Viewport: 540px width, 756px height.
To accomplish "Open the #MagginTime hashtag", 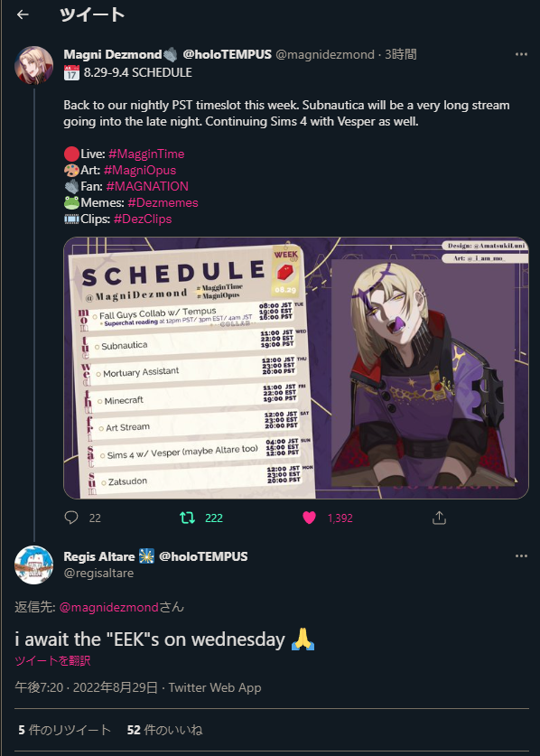I will (146, 154).
